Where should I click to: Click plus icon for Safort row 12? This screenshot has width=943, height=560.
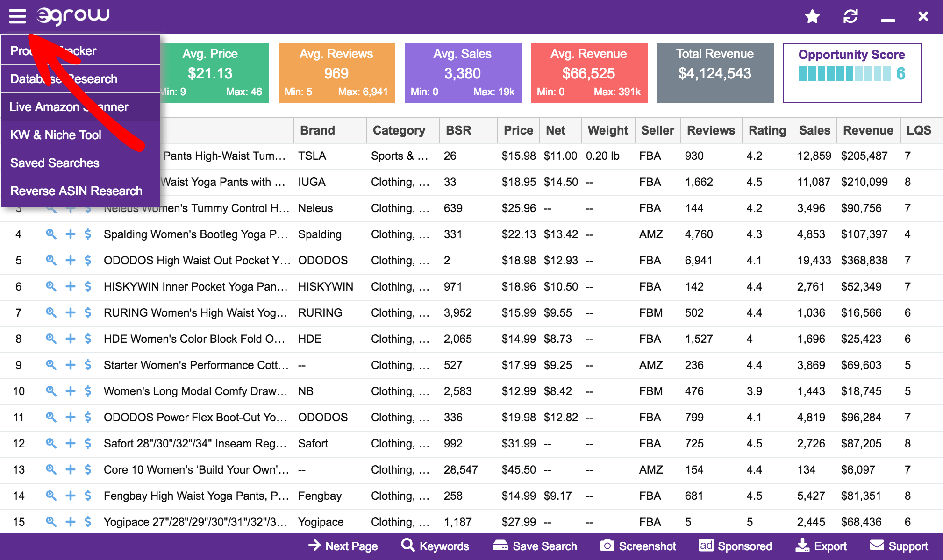[70, 443]
